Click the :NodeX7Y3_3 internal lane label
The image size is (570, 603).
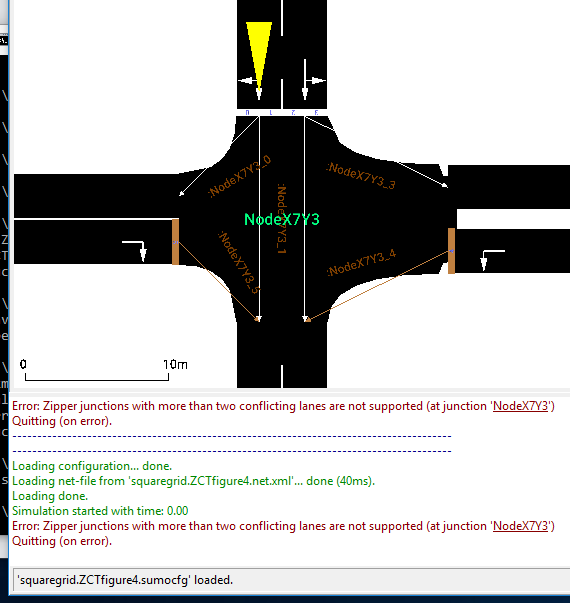(x=361, y=176)
